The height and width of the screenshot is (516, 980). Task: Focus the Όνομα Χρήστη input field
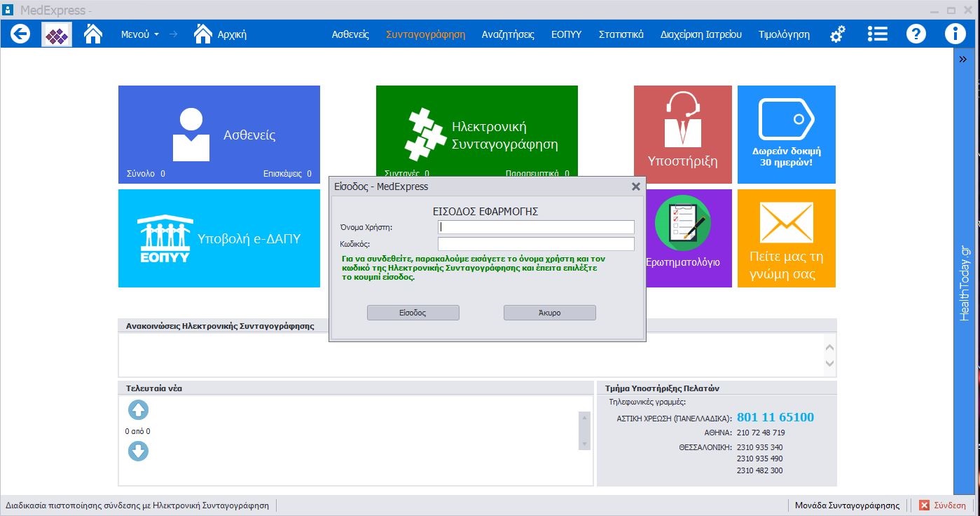[536, 226]
